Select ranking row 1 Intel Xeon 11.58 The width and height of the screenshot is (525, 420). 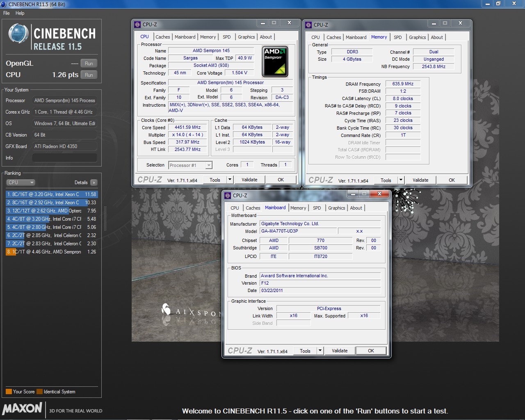click(52, 194)
